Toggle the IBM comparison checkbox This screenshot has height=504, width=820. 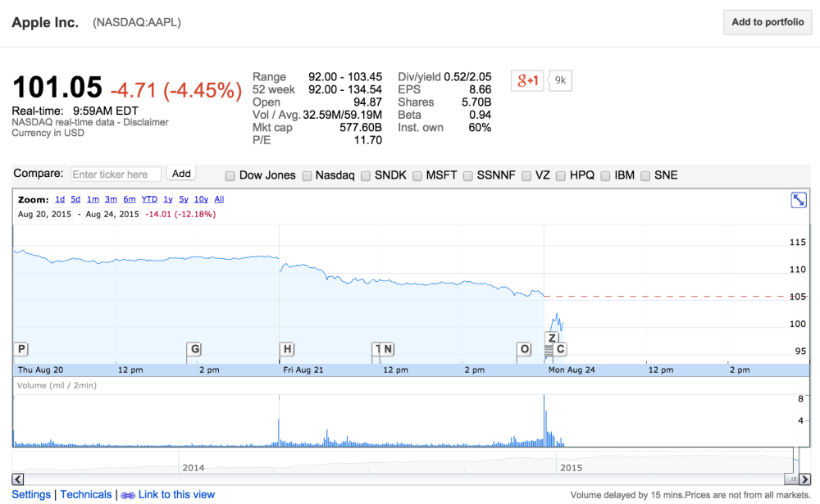605,176
